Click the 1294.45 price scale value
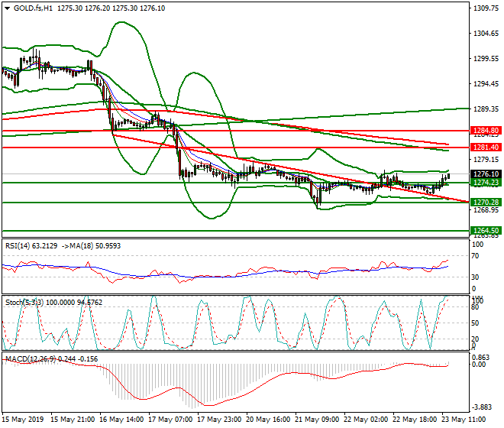Screen dimensions: 504x428 click(x=486, y=83)
